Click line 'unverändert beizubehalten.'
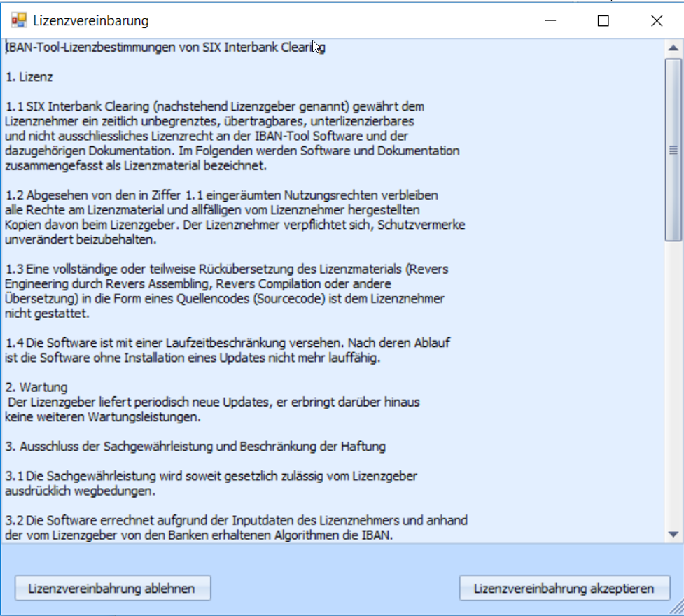 (x=81, y=239)
